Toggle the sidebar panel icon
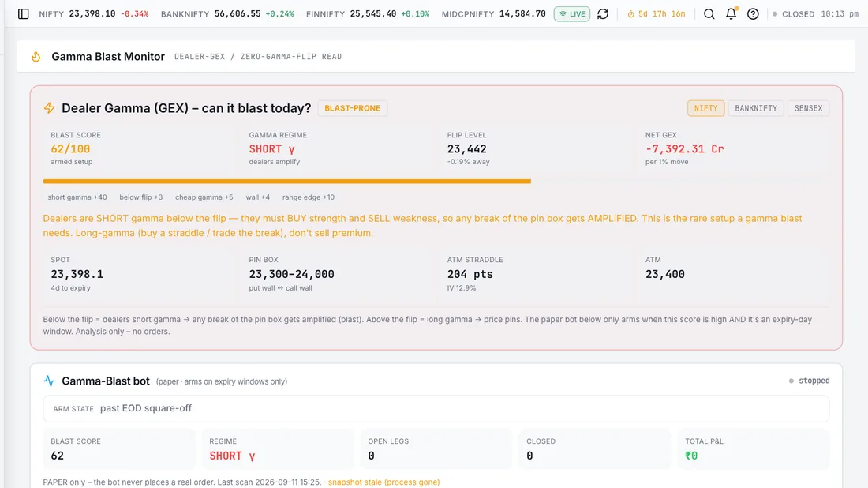868x488 pixels. click(x=23, y=14)
